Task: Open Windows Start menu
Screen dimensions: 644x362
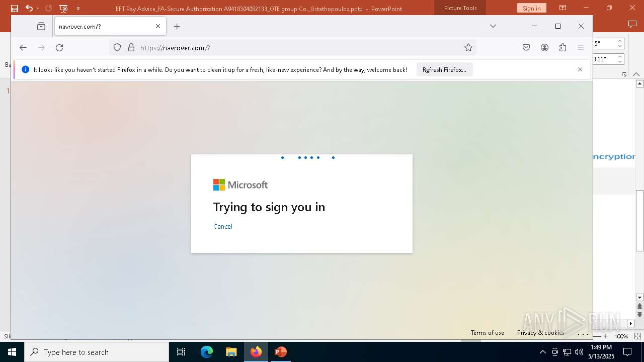Action: (x=12, y=352)
